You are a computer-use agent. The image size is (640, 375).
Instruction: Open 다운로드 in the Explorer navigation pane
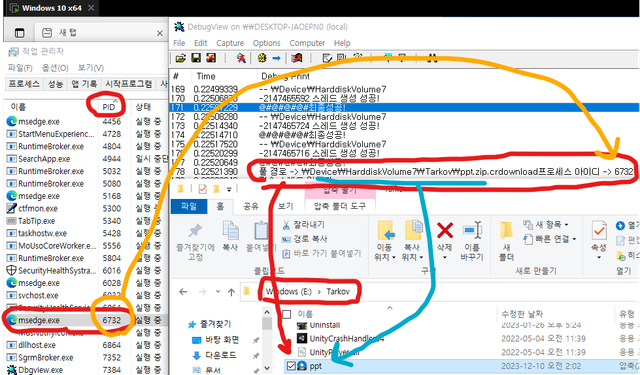coord(221,355)
